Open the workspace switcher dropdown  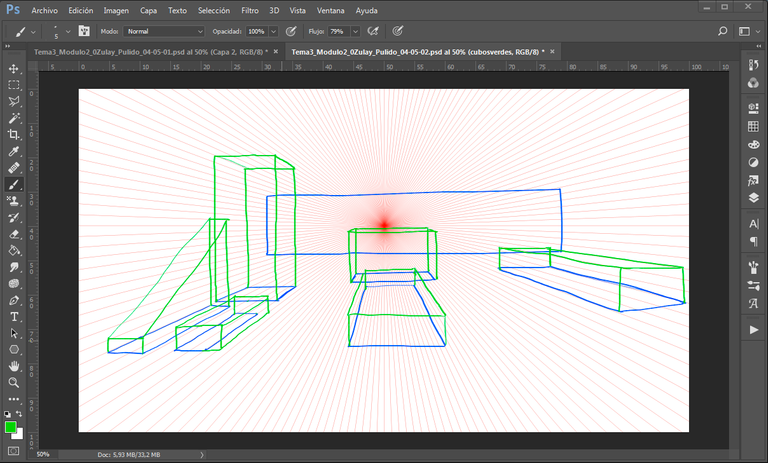click(x=749, y=31)
